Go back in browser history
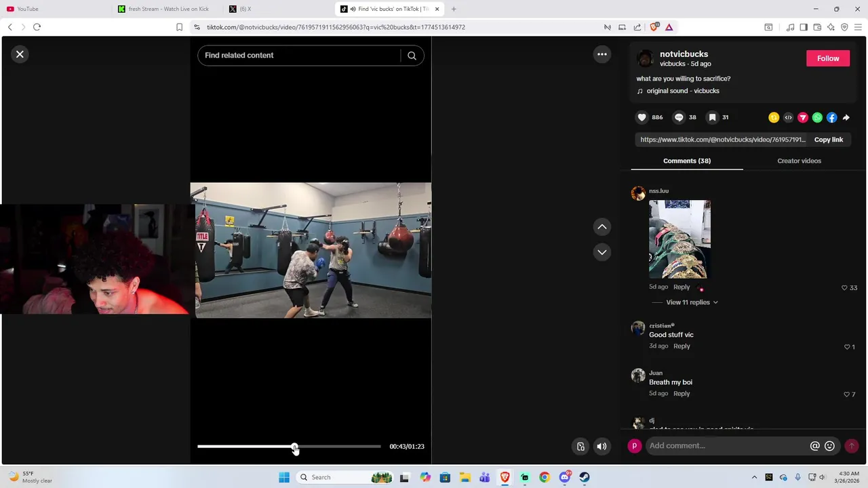This screenshot has height=488, width=868. pos(9,27)
